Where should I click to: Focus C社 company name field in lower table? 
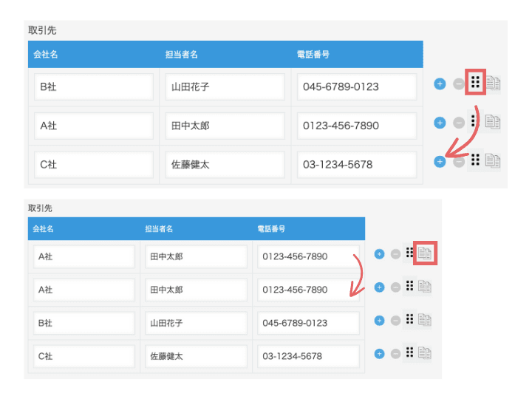click(x=84, y=356)
